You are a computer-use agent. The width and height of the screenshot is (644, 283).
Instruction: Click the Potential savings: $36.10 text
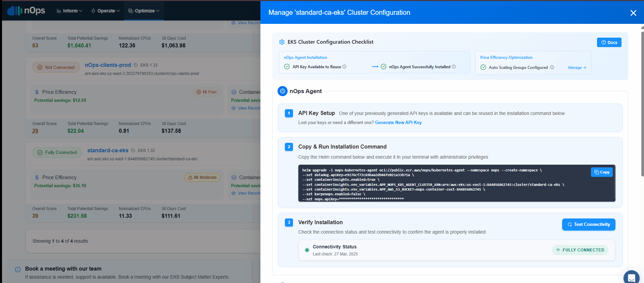(60, 186)
